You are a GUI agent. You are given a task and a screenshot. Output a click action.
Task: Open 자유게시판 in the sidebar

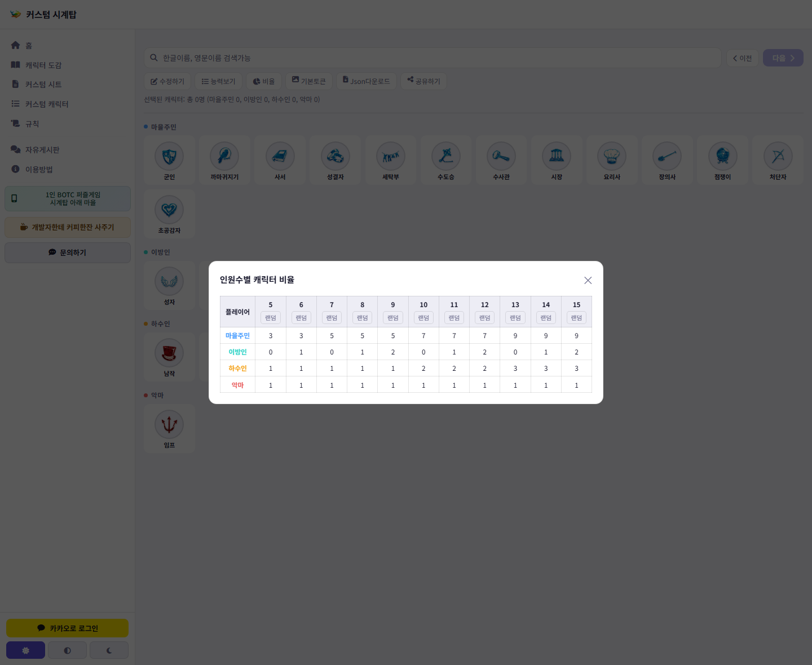click(68, 149)
